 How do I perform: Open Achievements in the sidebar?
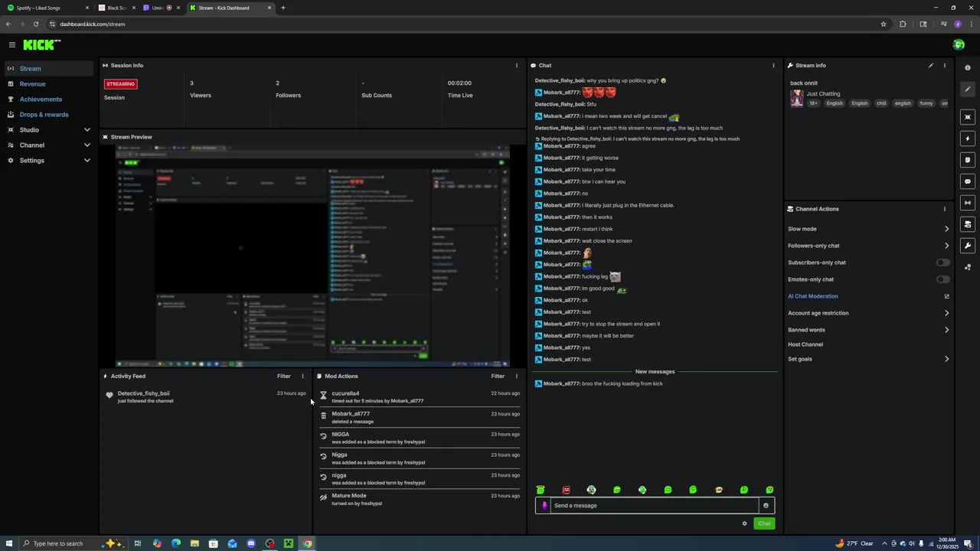41,99
